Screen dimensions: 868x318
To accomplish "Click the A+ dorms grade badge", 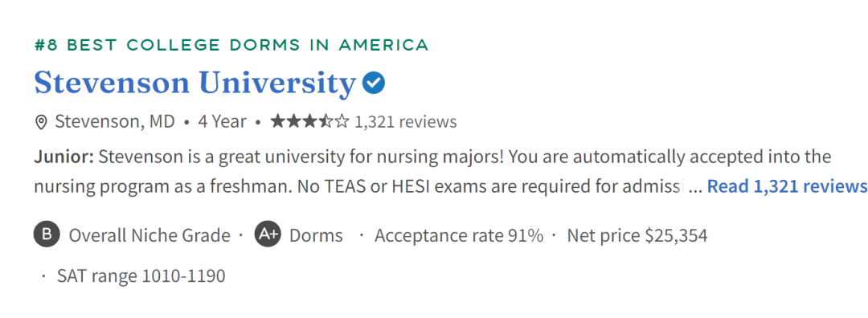I will click(x=268, y=234).
